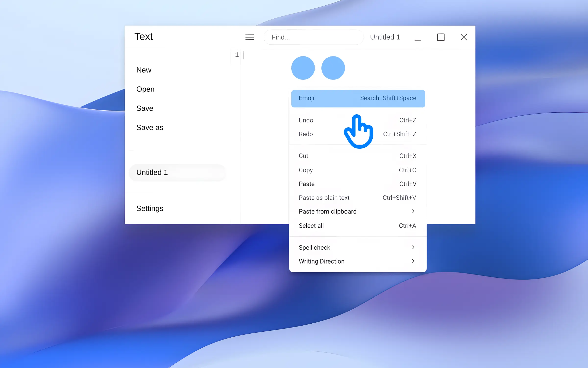
Task: Click line number 1 in gutter
Action: tap(237, 55)
